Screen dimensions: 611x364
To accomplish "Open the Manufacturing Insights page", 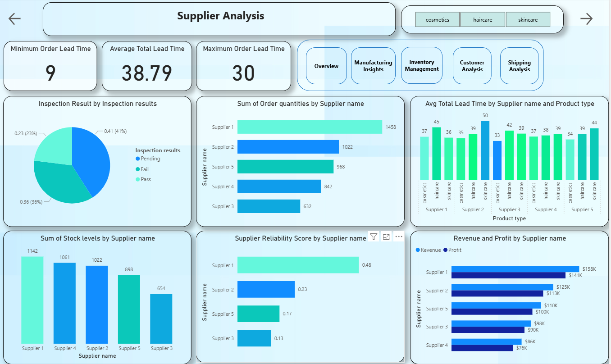I will click(373, 66).
